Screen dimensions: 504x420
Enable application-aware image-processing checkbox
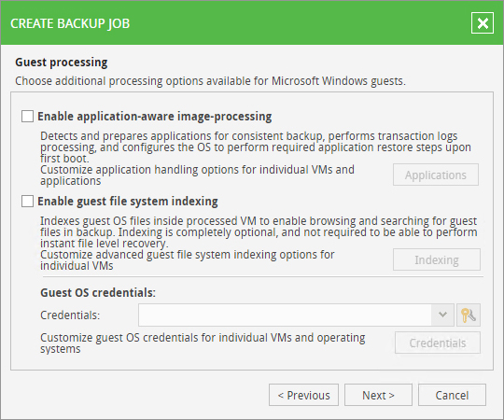(27, 117)
